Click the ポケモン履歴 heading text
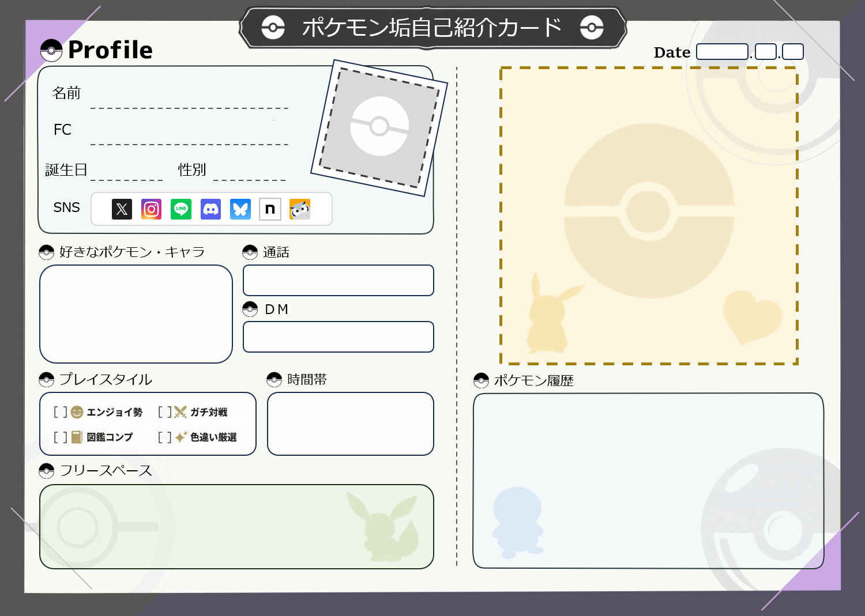Screen dimensions: 865x616 coord(533,380)
